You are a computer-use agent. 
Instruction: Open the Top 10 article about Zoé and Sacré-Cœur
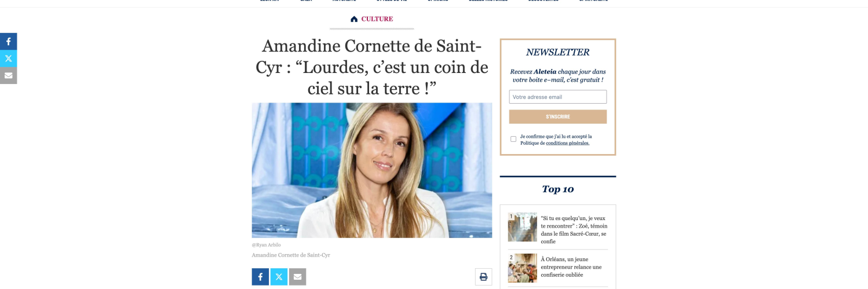(x=574, y=230)
